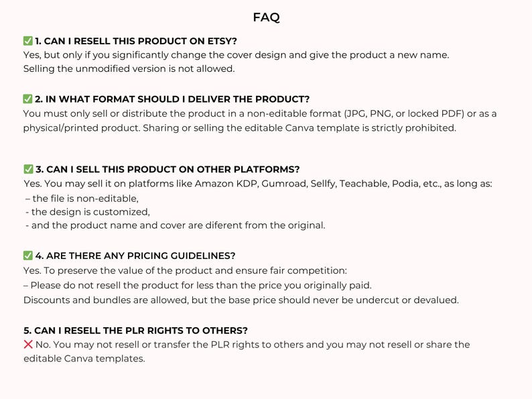Click the green checkmark beside question 4
Screen dimensions: 532x399
pyautogui.click(x=28, y=255)
